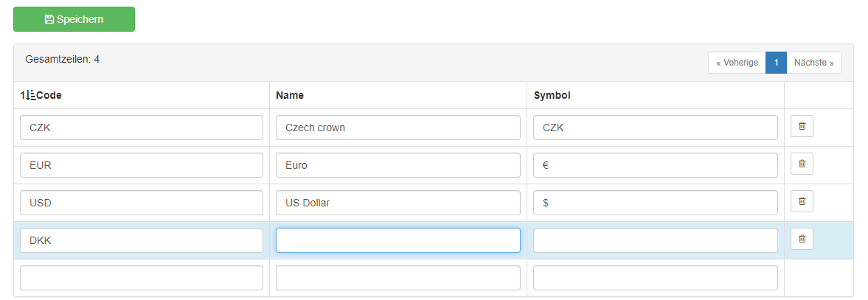Click the empty Code field in last row
Image resolution: width=868 pixels, height=300 pixels.
[x=142, y=278]
